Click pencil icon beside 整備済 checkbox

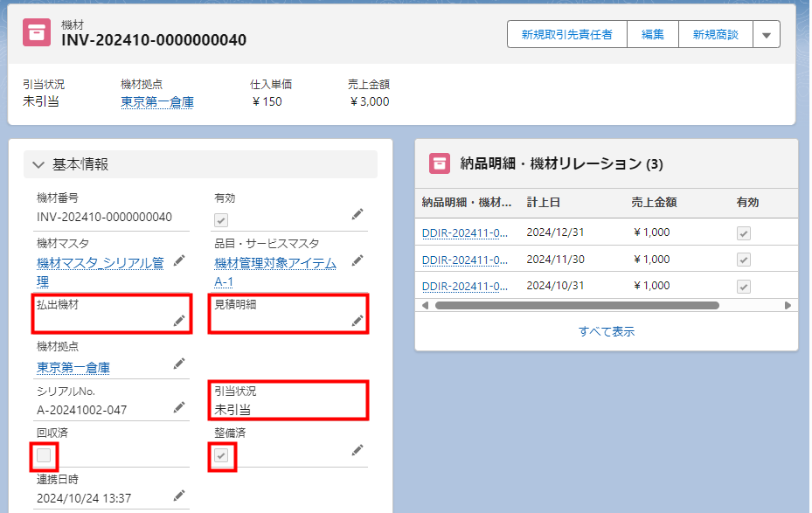(357, 449)
